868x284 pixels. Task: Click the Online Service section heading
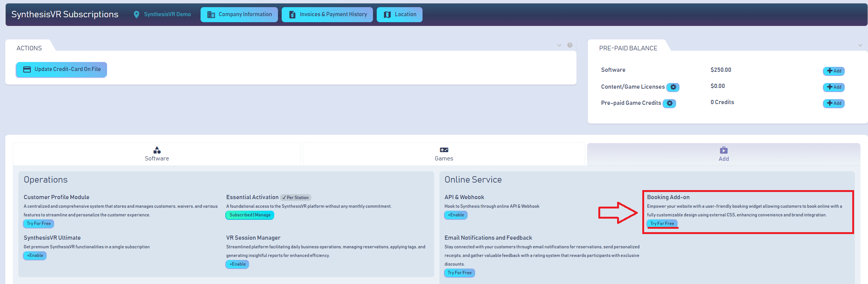click(x=473, y=180)
